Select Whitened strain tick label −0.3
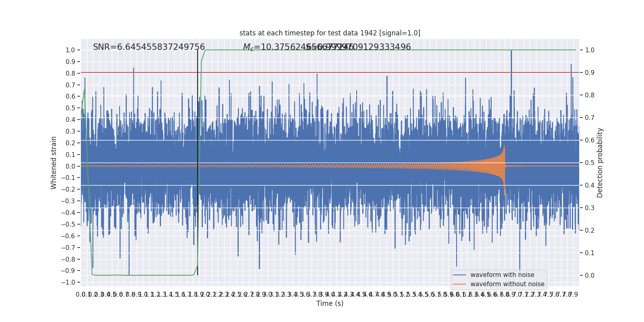The height and width of the screenshot is (322, 644). [68, 201]
